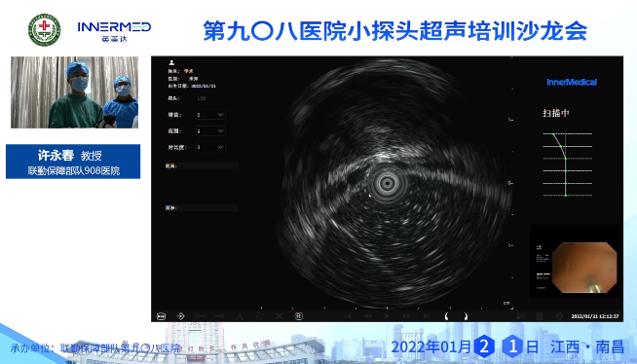
Task: Click the X delete icon in bottom toolbar
Action: click(280, 316)
